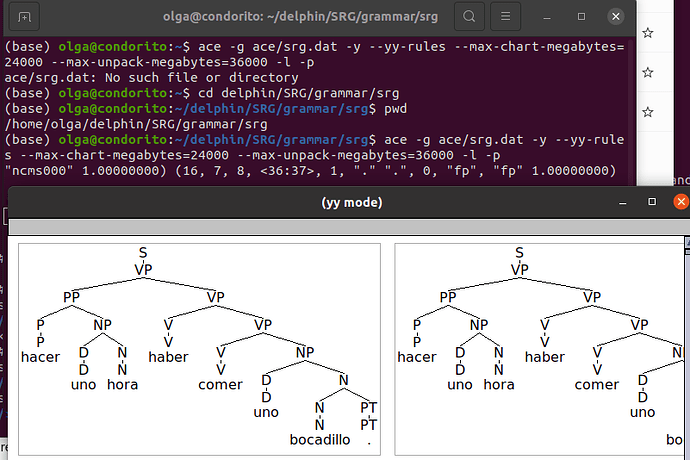The height and width of the screenshot is (460, 690).
Task: Click the top star icon in the background window
Action: pos(647,33)
